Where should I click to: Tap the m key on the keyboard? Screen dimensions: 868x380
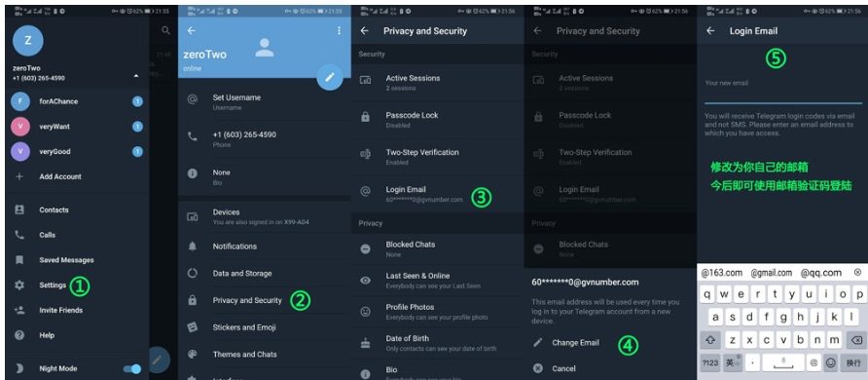click(835, 340)
